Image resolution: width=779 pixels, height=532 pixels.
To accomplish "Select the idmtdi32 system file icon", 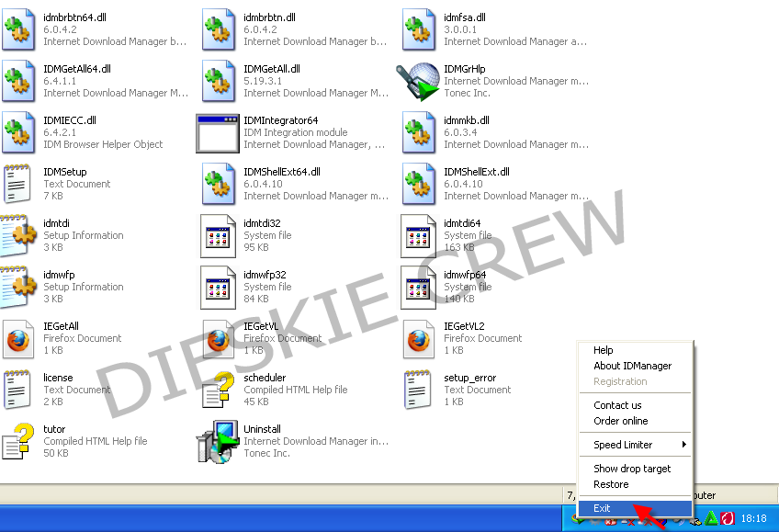I will pos(218,236).
